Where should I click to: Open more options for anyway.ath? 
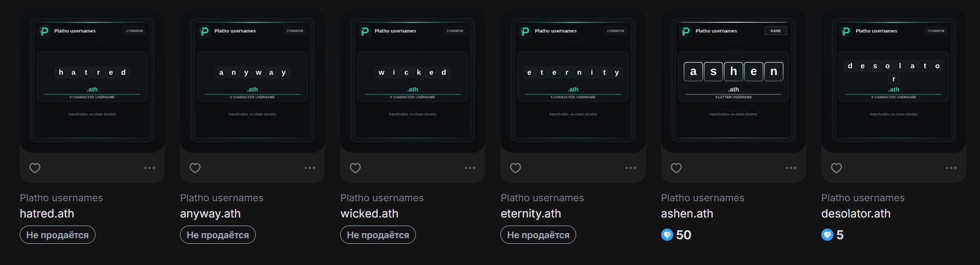click(x=310, y=168)
